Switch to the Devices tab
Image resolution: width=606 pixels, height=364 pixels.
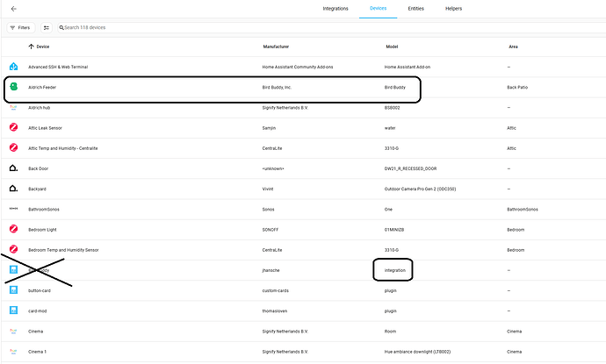click(x=378, y=9)
